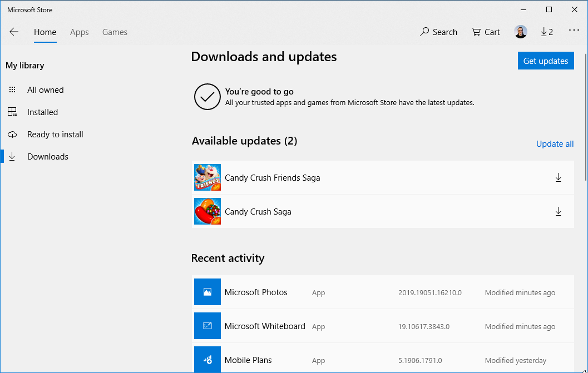Image resolution: width=588 pixels, height=373 pixels.
Task: Click the Update all link
Action: (555, 144)
